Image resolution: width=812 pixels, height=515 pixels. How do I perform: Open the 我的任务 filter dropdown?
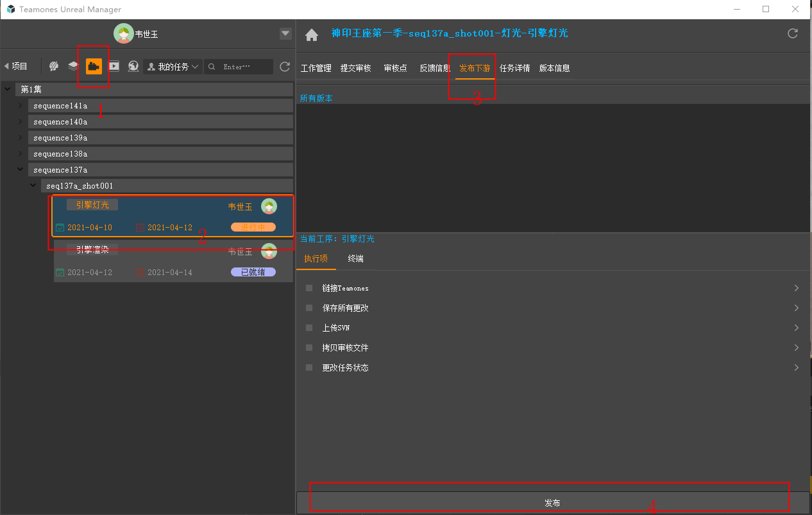(x=173, y=67)
